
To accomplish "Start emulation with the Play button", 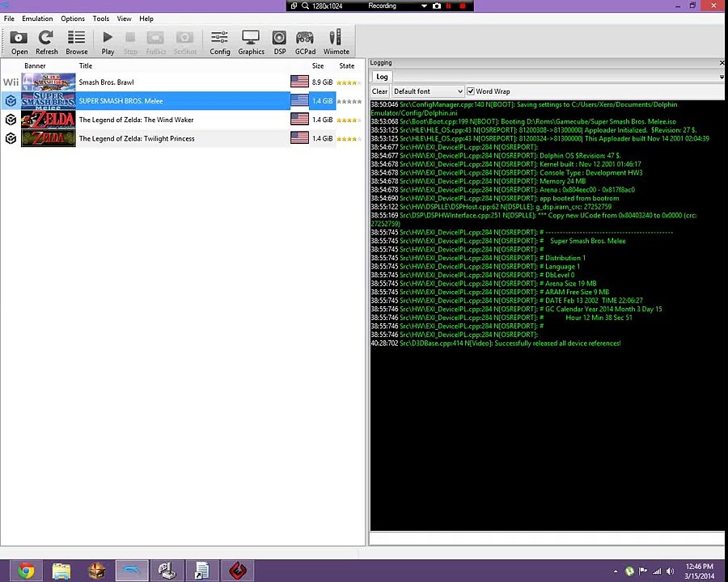I will click(108, 42).
